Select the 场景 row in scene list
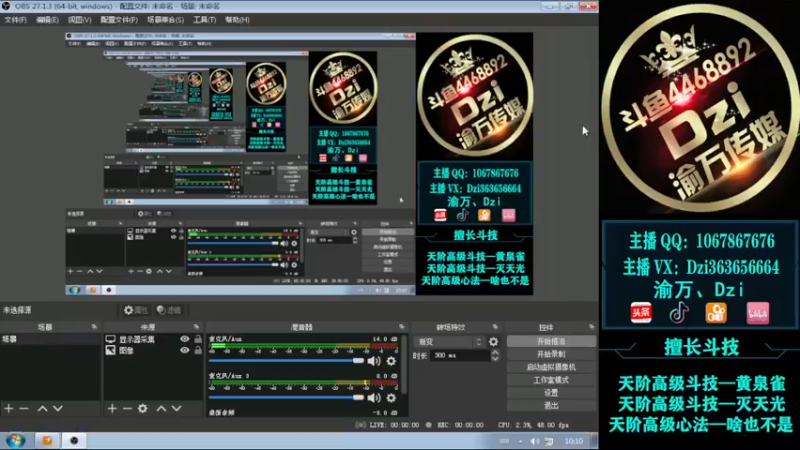This screenshot has width=800, height=450. click(51, 339)
